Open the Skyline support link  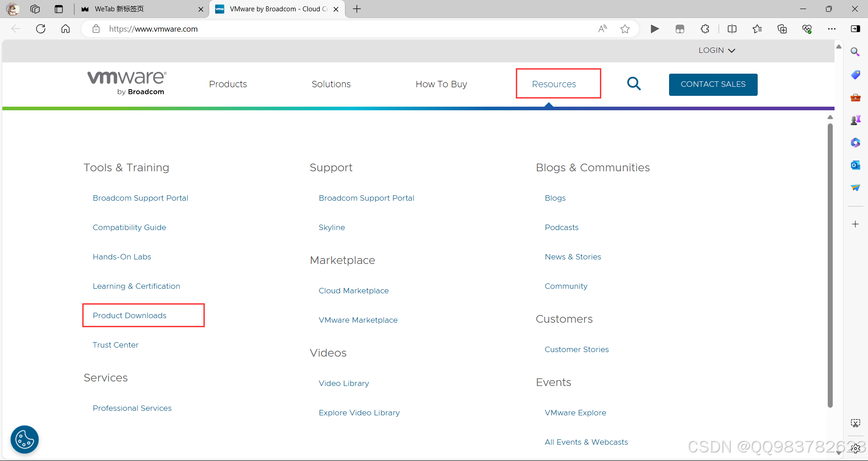point(332,227)
